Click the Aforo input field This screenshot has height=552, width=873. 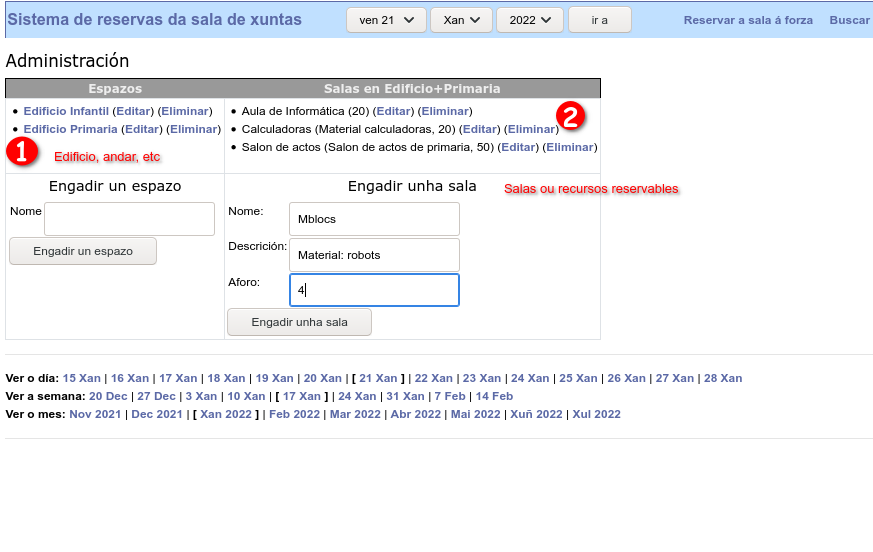[x=373, y=290]
